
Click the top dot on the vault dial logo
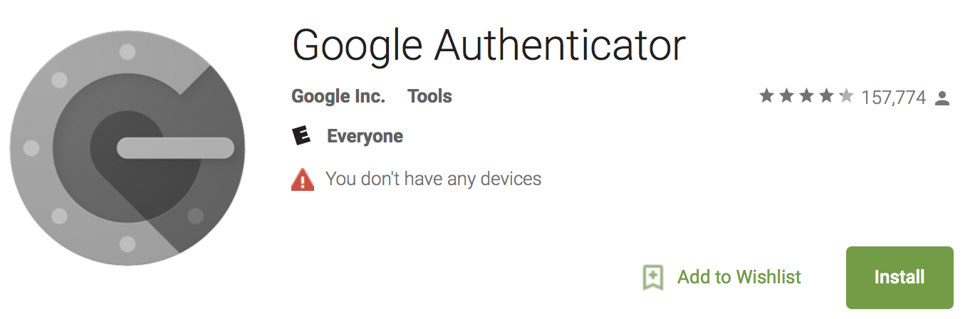127,52
